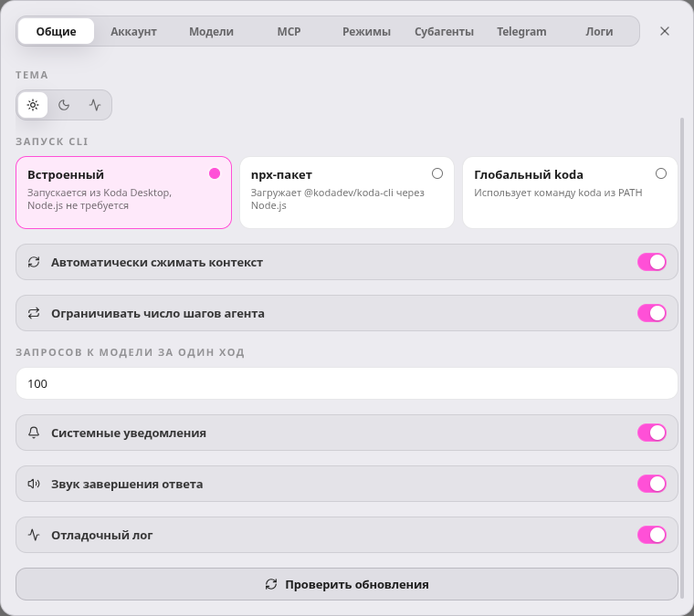Click the pulse icon beside Отладочный лог
Viewport: 694px width, 616px height.
pyautogui.click(x=34, y=535)
